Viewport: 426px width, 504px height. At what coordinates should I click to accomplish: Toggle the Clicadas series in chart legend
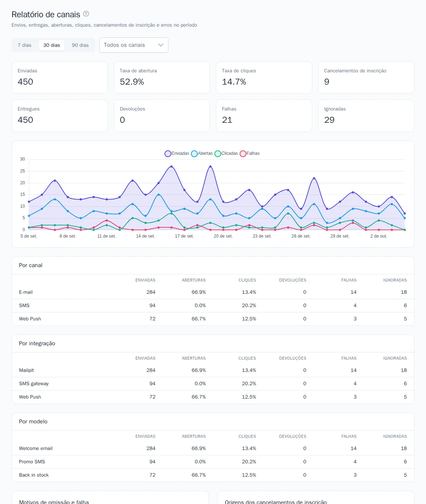click(226, 153)
